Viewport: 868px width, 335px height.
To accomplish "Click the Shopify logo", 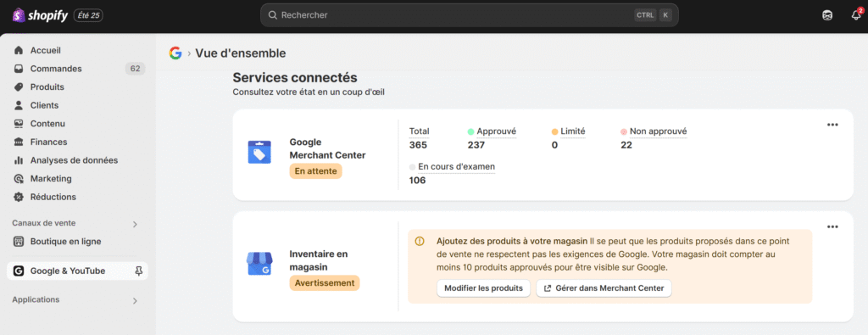I will coord(40,15).
